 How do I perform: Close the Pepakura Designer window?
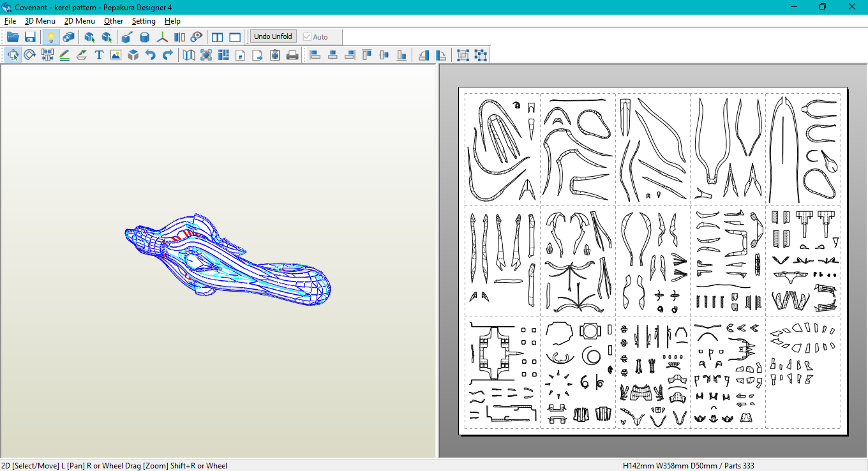point(852,7)
